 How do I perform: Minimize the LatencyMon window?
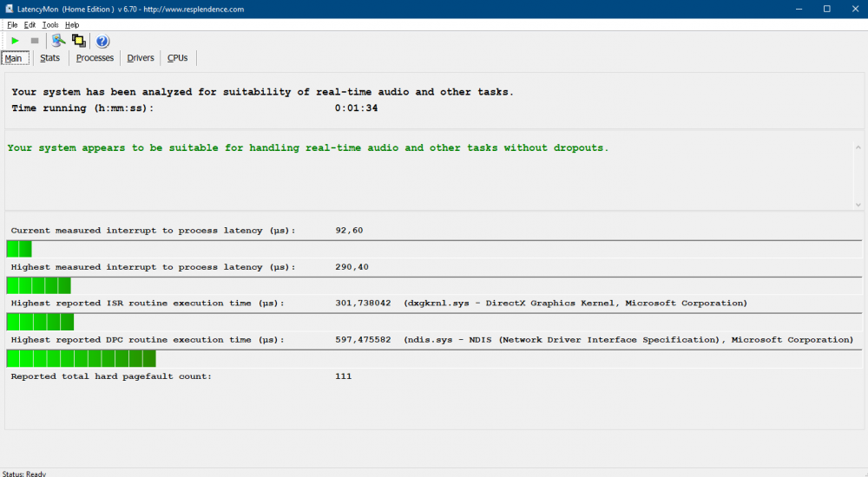tap(799, 9)
